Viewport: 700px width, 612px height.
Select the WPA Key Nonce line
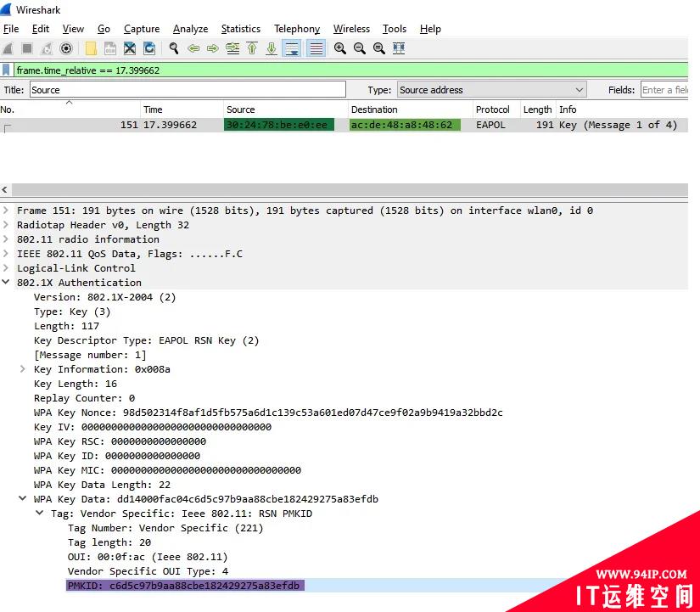coord(268,413)
